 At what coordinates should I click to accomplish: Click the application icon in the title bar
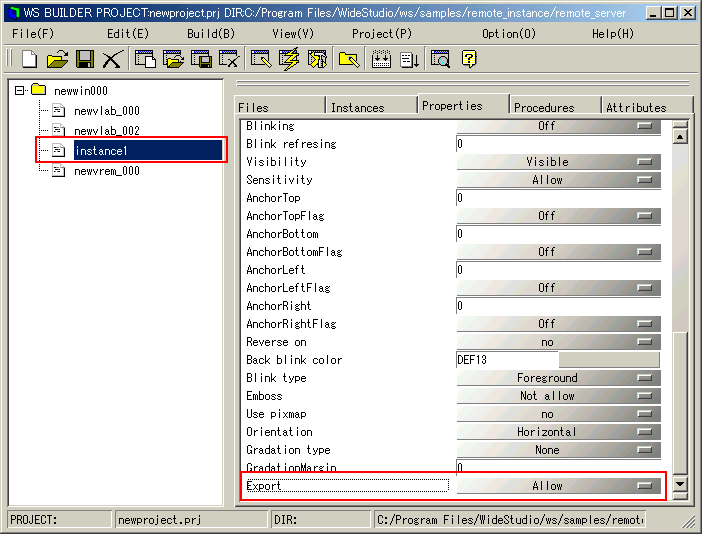(13, 13)
